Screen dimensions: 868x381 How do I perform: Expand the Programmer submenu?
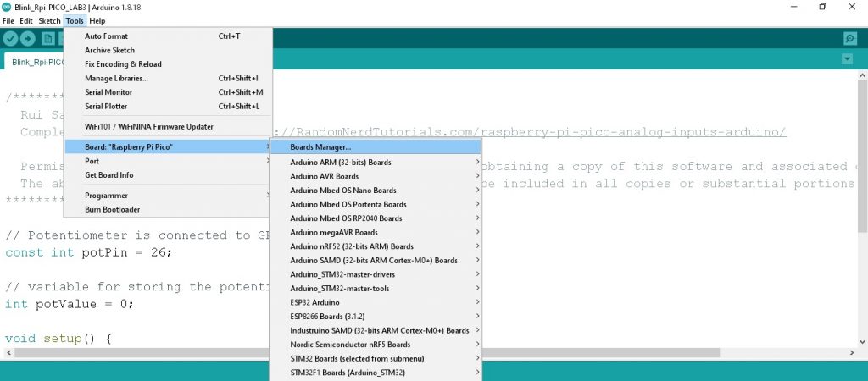pyautogui.click(x=168, y=196)
